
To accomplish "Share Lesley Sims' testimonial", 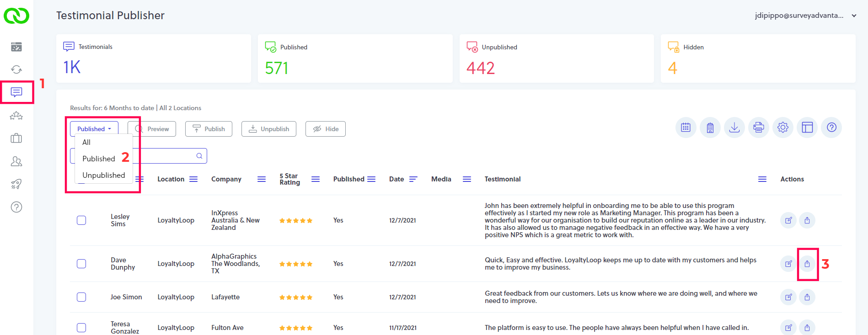I will [x=807, y=220].
